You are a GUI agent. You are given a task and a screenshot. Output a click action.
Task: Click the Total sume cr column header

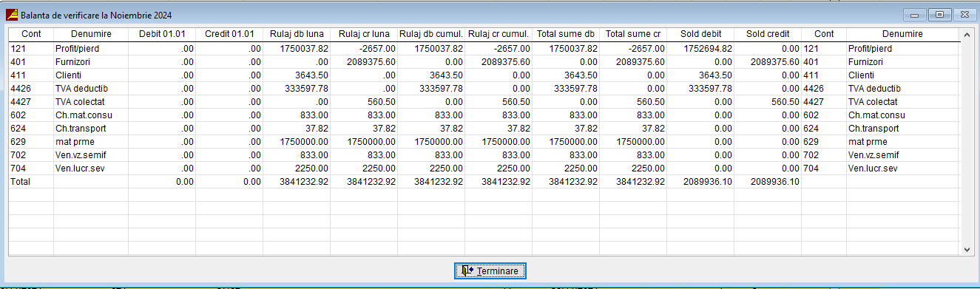coord(633,34)
